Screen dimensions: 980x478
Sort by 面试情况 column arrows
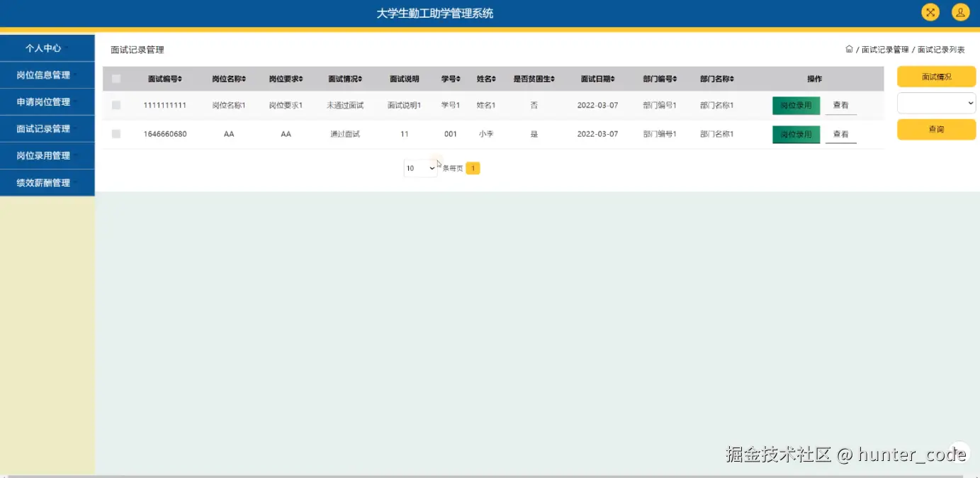click(361, 79)
